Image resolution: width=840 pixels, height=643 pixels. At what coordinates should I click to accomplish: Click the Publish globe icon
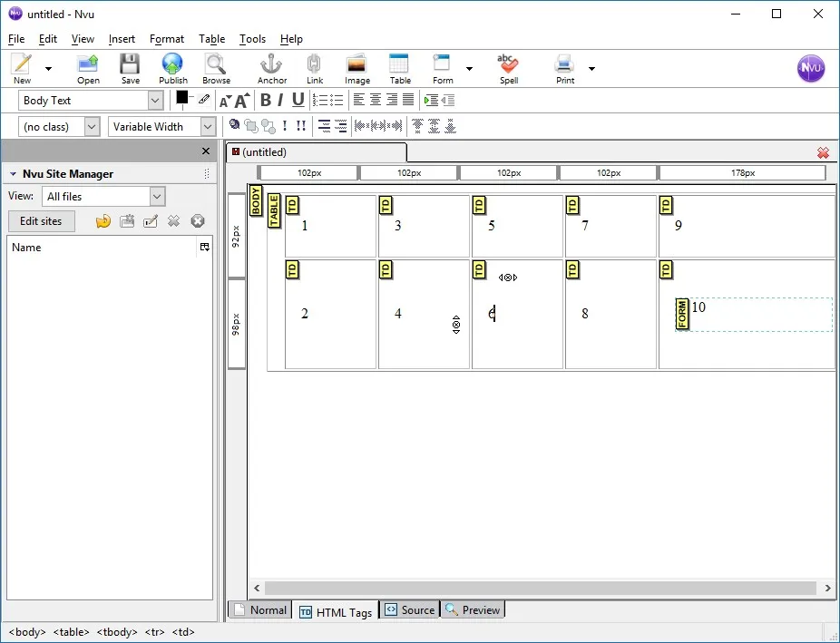[x=173, y=69]
